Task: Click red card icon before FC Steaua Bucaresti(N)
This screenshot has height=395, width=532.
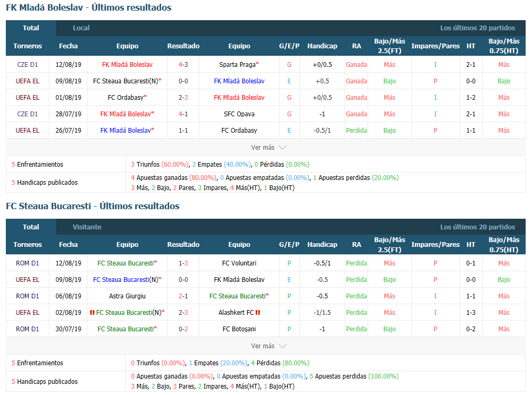Action: (x=92, y=313)
